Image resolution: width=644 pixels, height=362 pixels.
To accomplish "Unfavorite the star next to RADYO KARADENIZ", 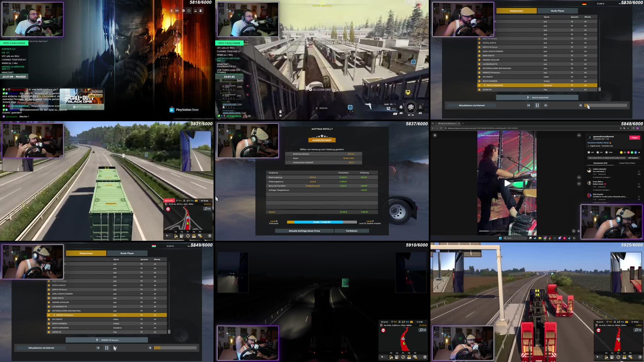I will (x=479, y=85).
